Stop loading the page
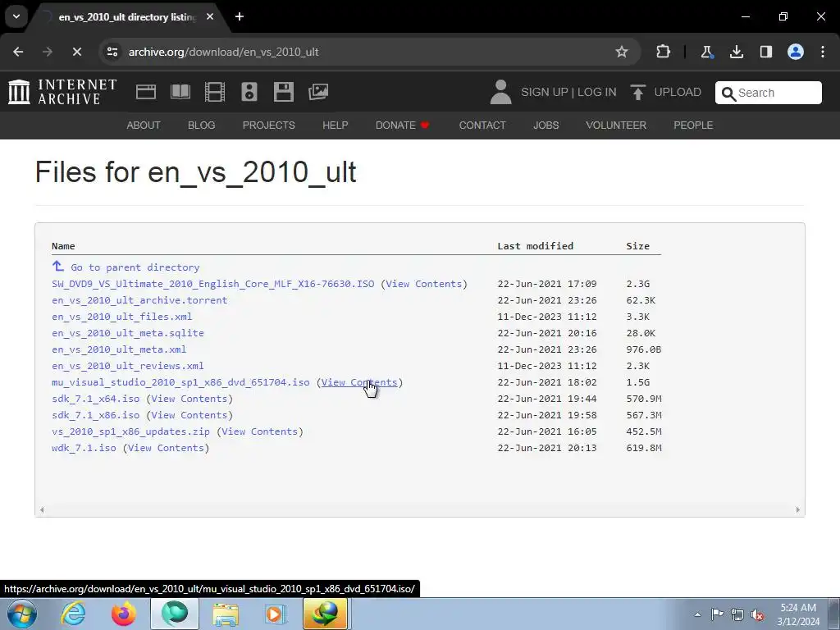The height and width of the screenshot is (630, 840). tap(76, 52)
